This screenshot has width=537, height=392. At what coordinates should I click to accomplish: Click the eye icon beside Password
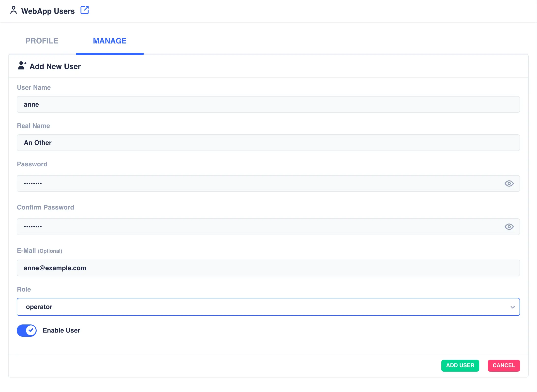(509, 183)
